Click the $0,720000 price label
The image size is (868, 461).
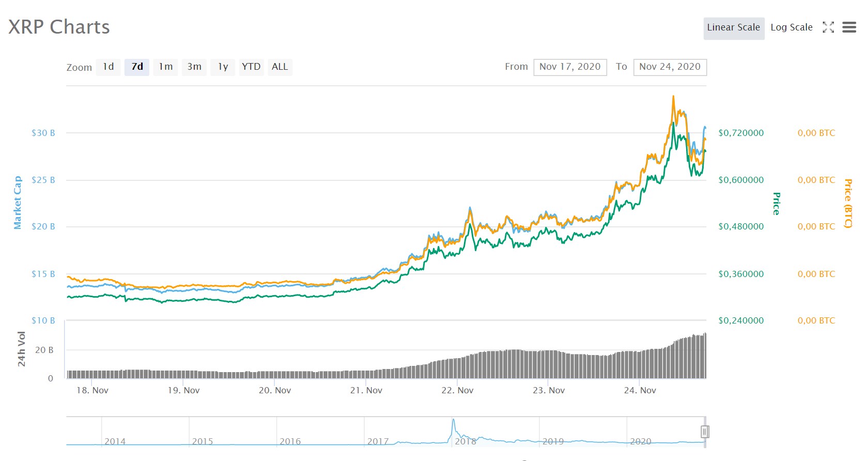[741, 133]
